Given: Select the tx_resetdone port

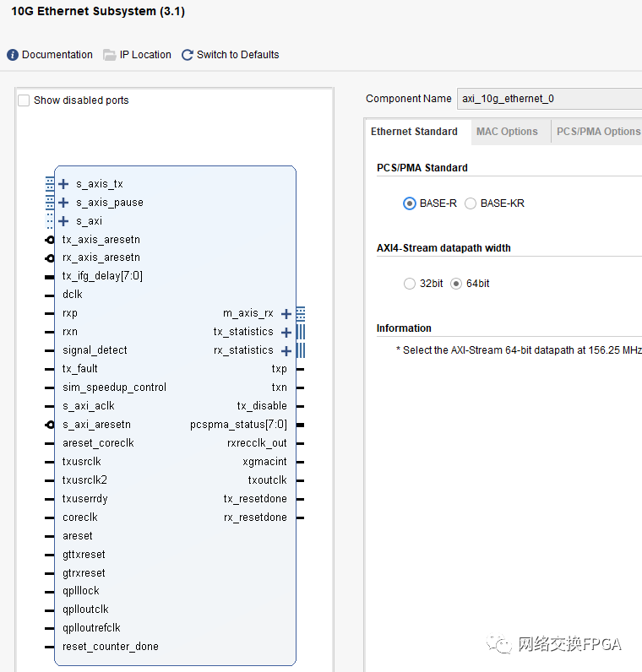Looking at the screenshot, I should pyautogui.click(x=255, y=499).
